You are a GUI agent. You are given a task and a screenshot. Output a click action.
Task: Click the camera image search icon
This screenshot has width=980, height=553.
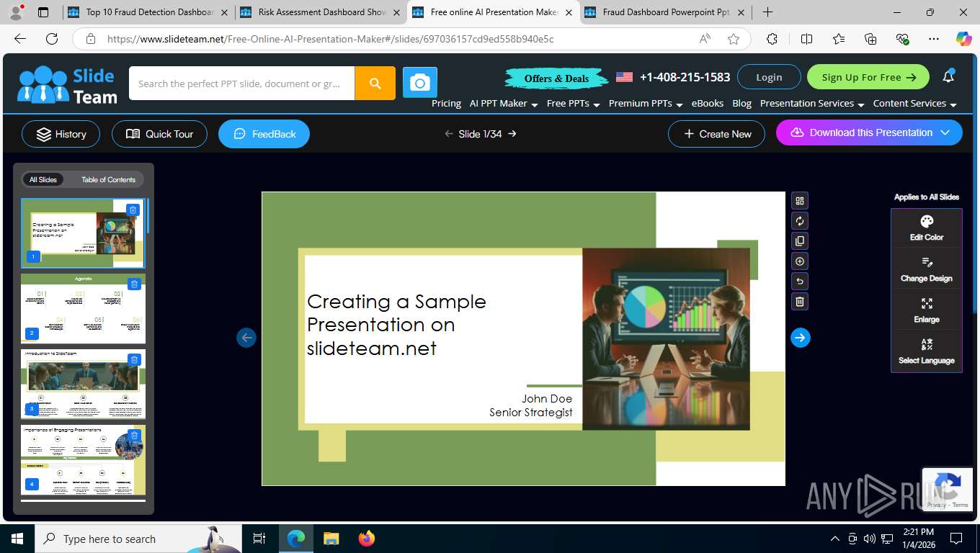click(x=420, y=84)
